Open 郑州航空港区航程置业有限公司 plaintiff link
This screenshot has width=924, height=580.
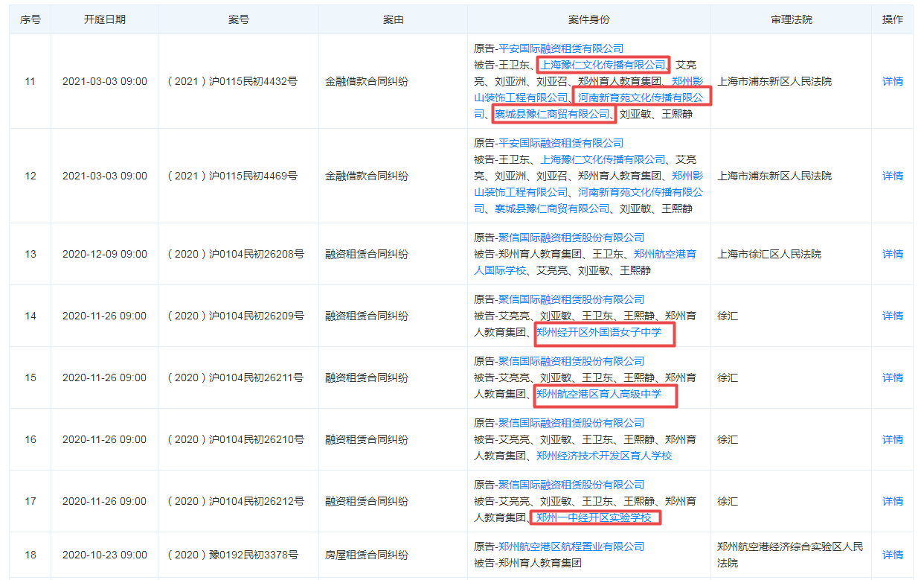pos(571,546)
